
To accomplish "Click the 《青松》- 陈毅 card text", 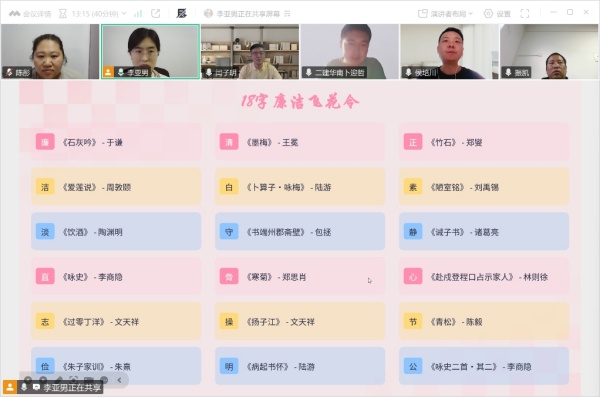I will (456, 322).
